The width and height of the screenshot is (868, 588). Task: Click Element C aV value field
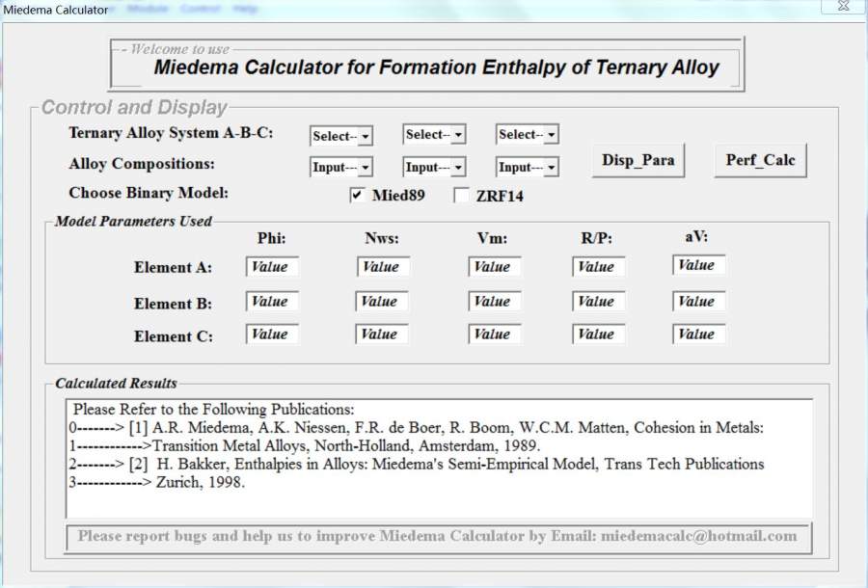coord(698,334)
